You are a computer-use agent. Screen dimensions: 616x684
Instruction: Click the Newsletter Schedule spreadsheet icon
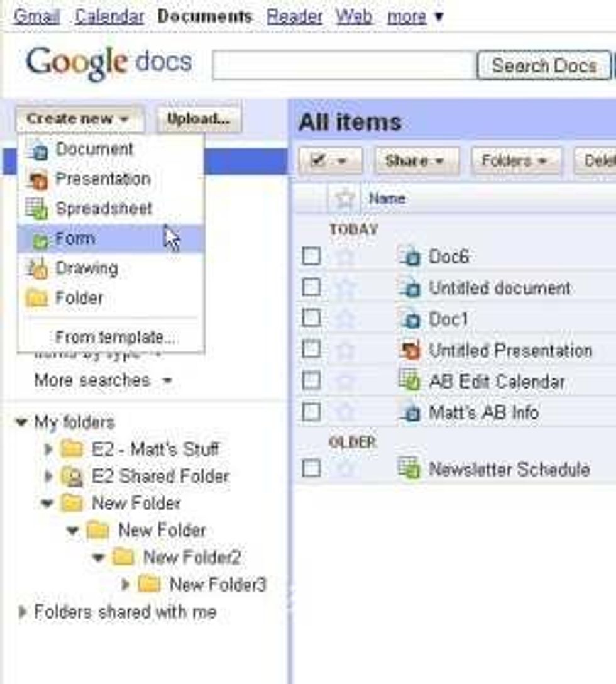point(410,468)
